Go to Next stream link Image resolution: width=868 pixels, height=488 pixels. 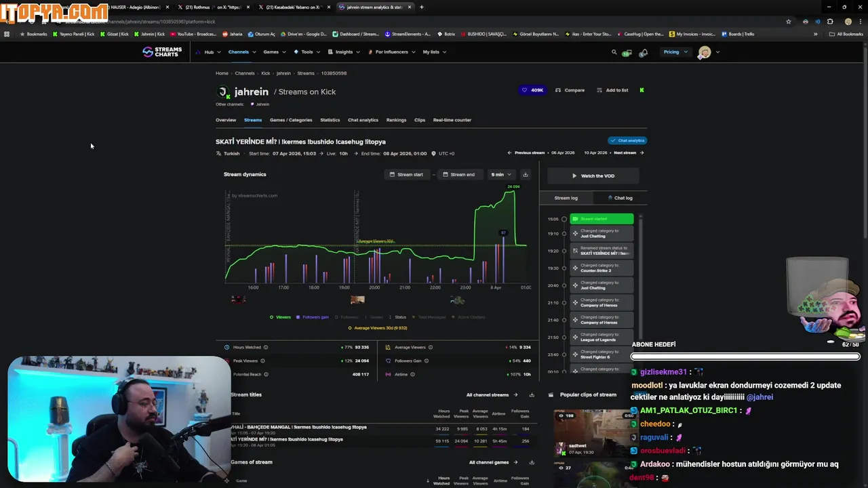coord(629,153)
